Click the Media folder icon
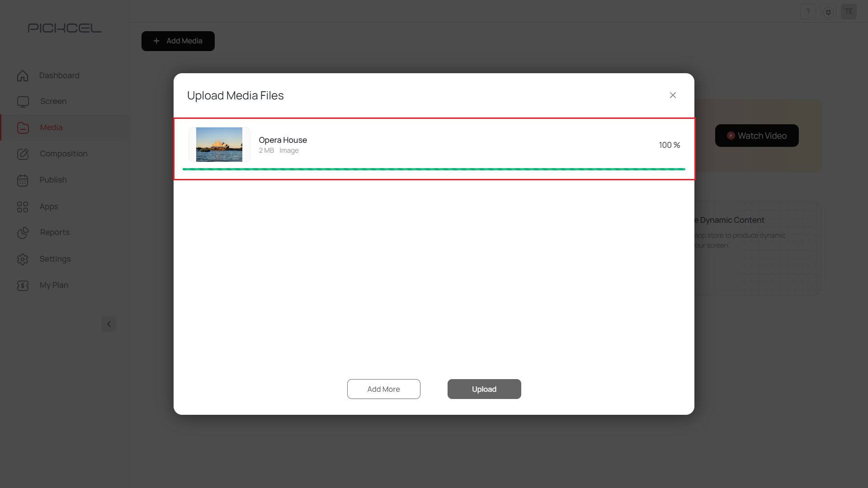This screenshot has height=488, width=868. coord(23,127)
